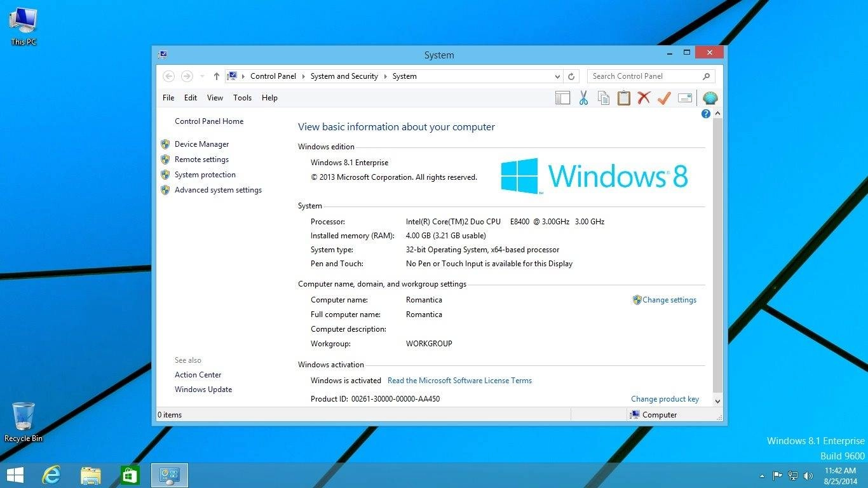This screenshot has height=488, width=868.
Task: Open Device Manager link
Action: [x=201, y=144]
